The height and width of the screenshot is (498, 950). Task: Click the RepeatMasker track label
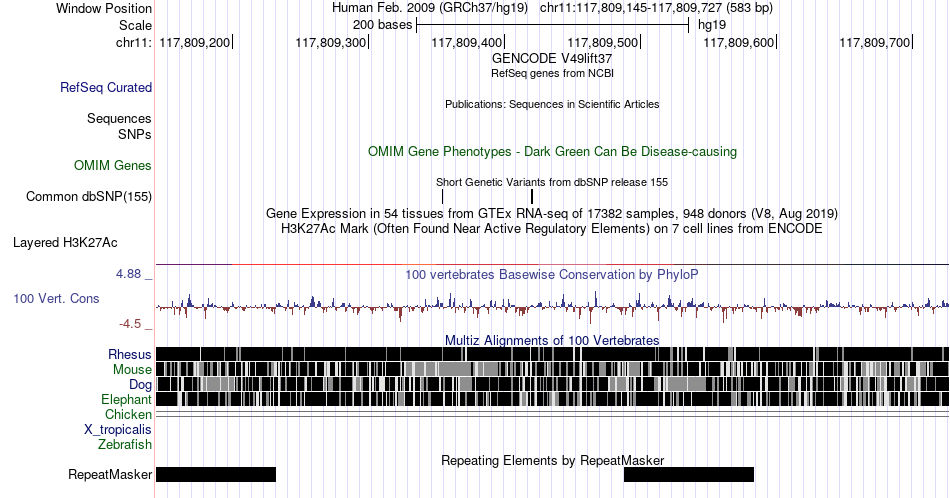[x=110, y=474]
